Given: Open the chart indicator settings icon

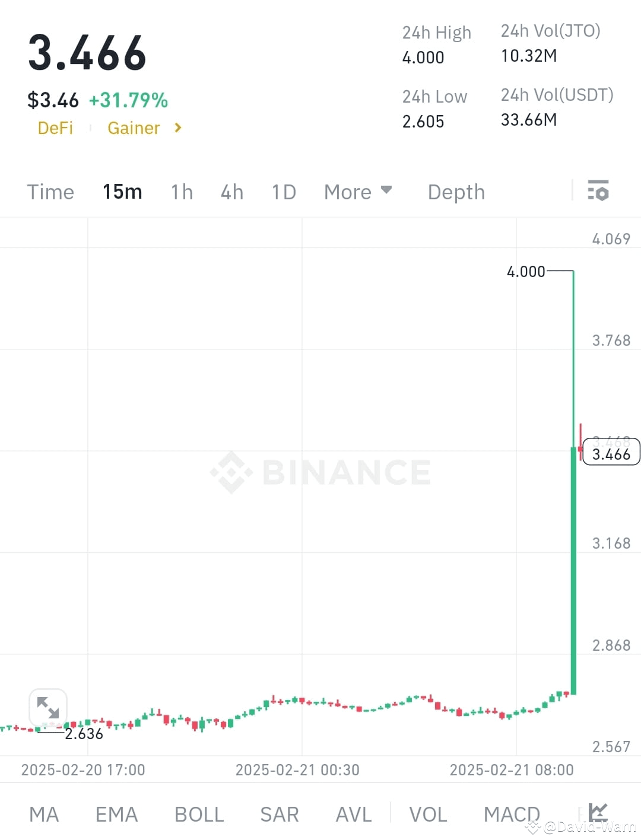Looking at the screenshot, I should tap(598, 191).
